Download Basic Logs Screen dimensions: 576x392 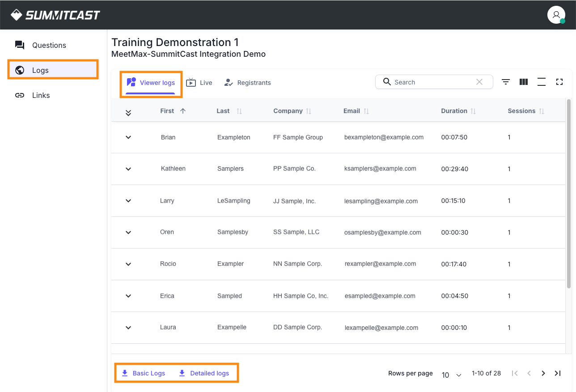click(144, 373)
